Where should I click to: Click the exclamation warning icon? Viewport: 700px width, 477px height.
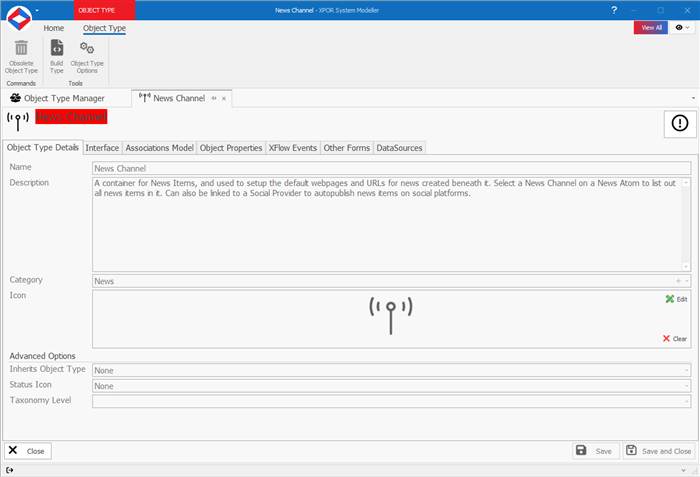680,123
